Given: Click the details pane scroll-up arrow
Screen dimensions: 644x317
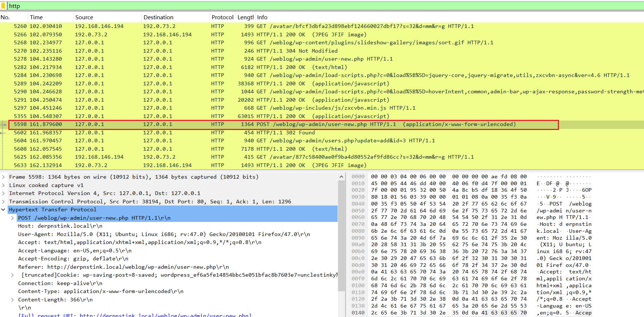Looking at the screenshot, I should click(341, 177).
